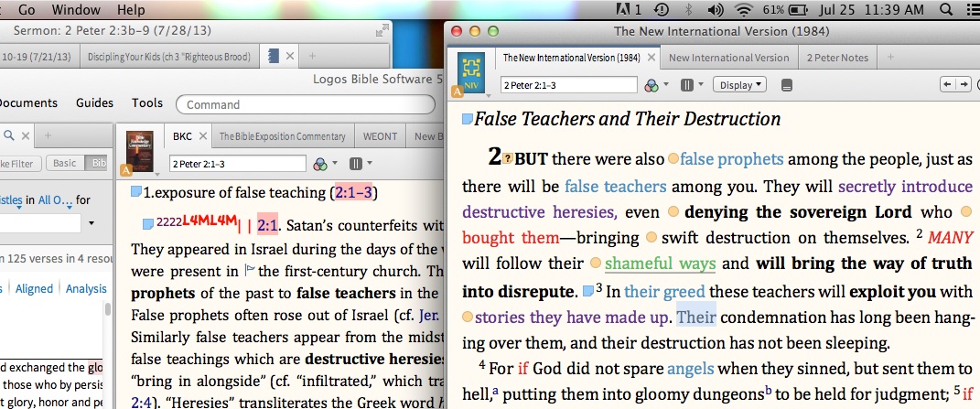Expand visual filters arrow in NIV window
980x409 pixels.
[x=666, y=84]
